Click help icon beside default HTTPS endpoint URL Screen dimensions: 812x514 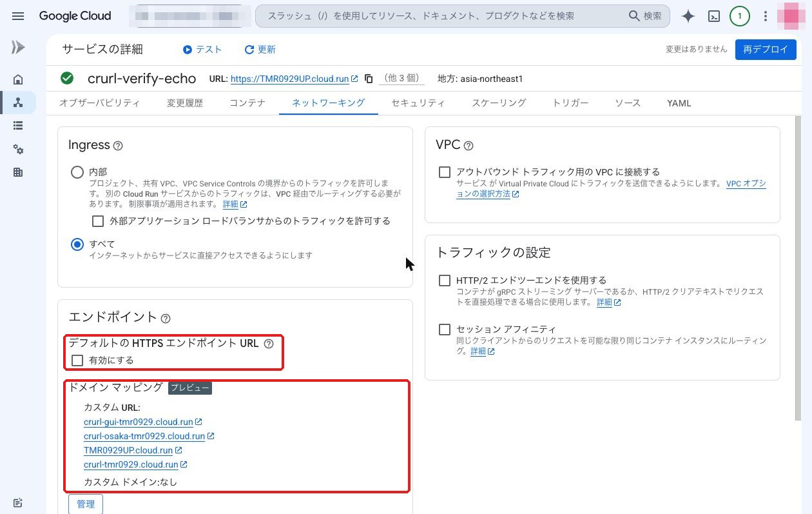tap(269, 344)
